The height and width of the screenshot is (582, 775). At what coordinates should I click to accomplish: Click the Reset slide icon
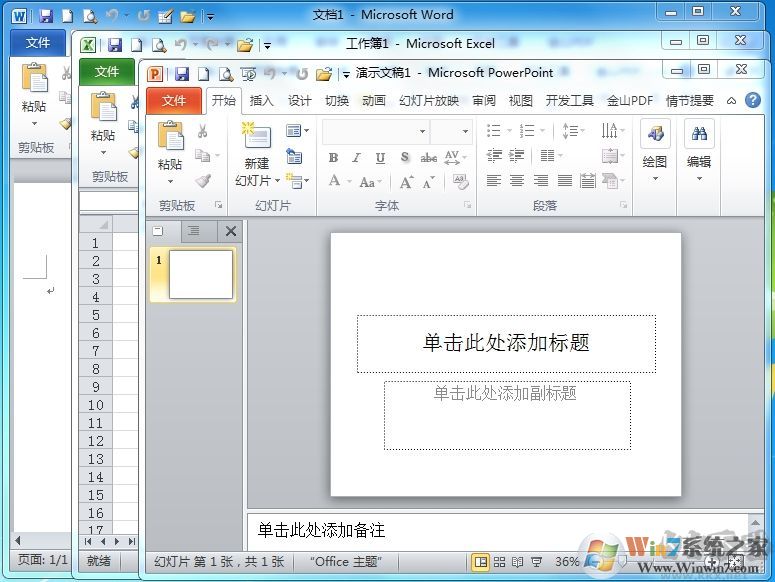(295, 157)
